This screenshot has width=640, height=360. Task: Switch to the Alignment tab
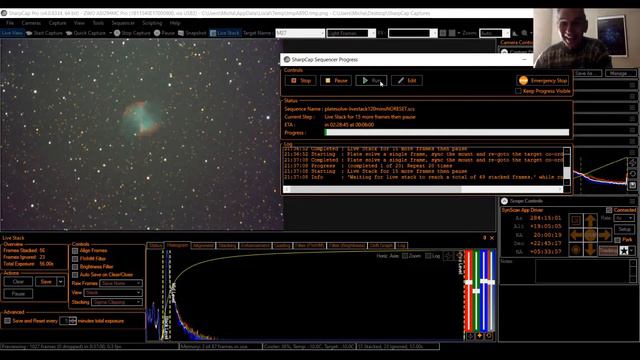click(x=203, y=245)
